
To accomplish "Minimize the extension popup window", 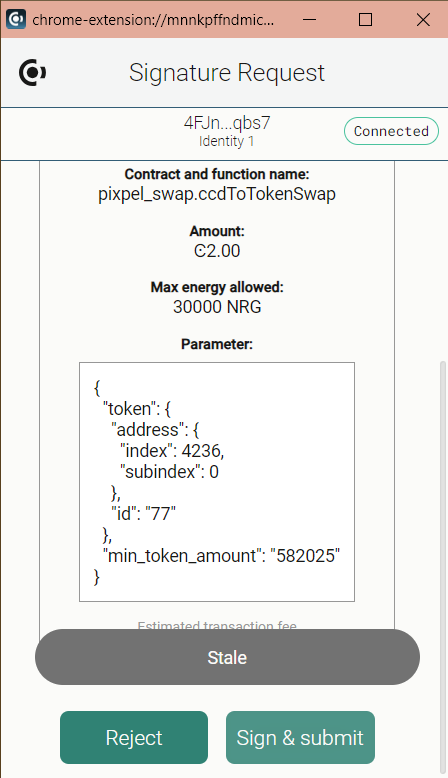I will [x=310, y=19].
